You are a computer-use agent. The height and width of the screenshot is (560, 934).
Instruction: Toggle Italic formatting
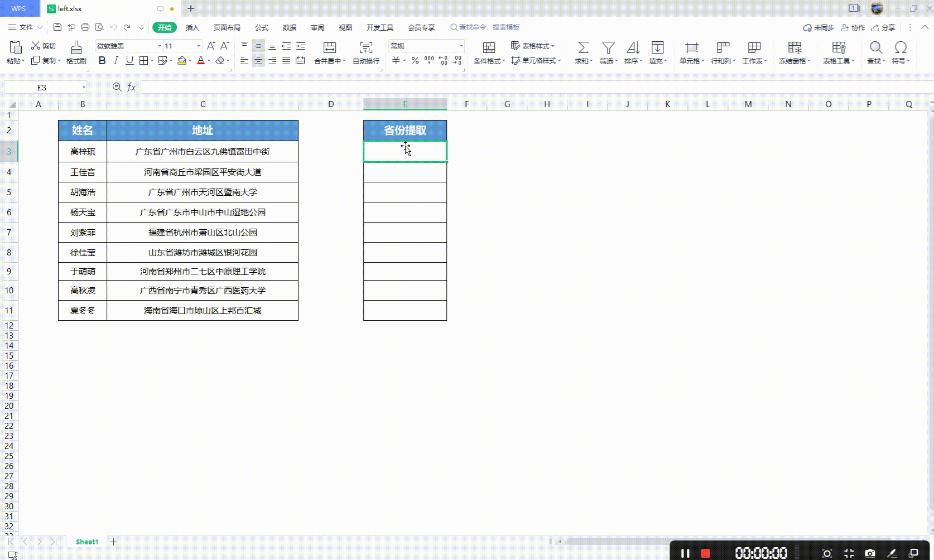point(116,60)
